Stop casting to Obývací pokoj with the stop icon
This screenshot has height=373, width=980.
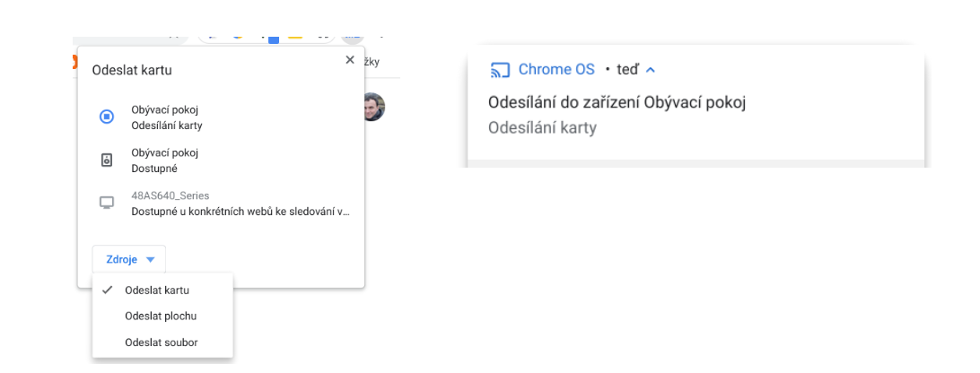107,117
